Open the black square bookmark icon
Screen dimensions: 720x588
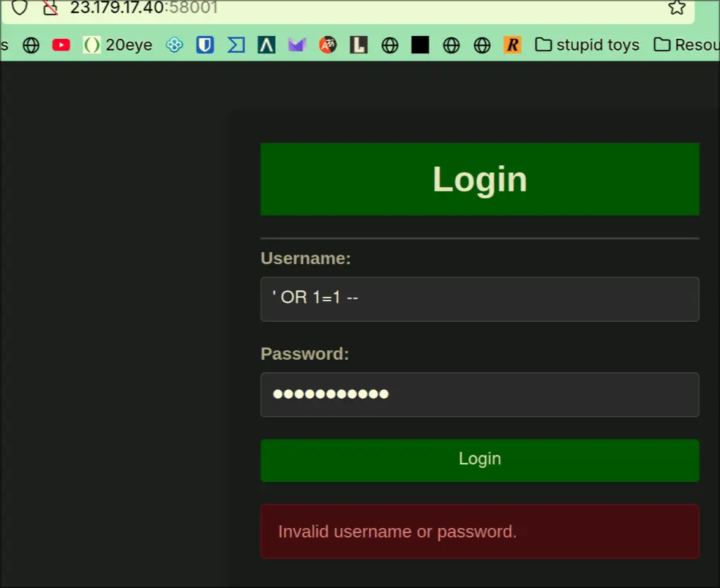(420, 45)
